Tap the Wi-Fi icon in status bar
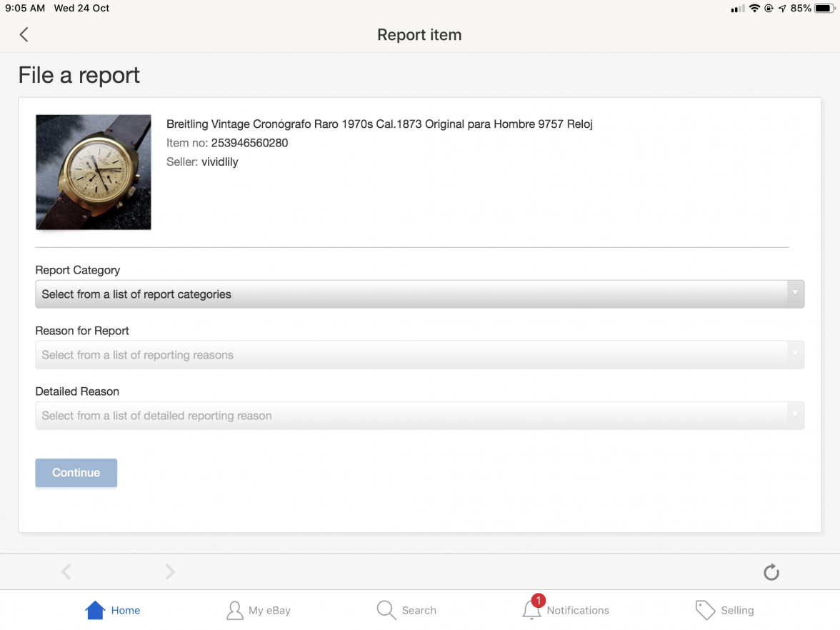 754,9
